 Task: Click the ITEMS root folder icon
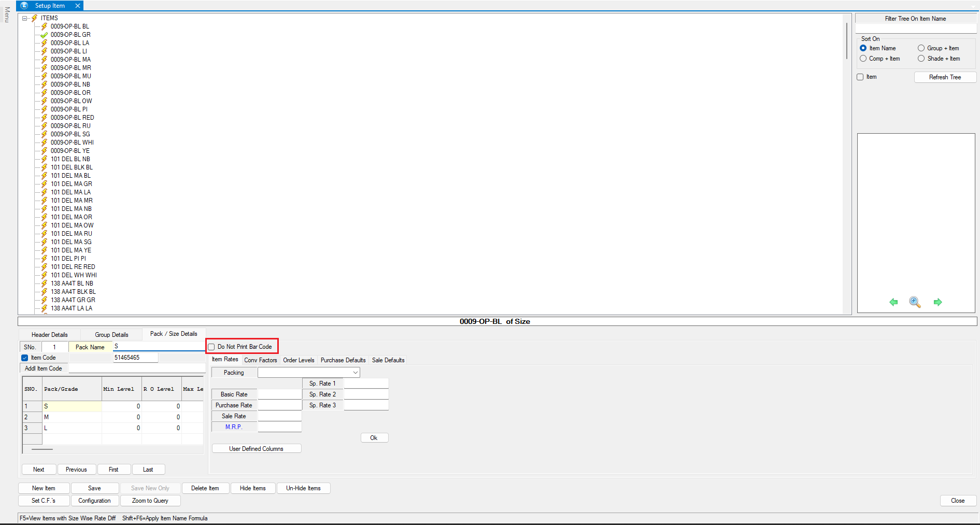[35, 18]
